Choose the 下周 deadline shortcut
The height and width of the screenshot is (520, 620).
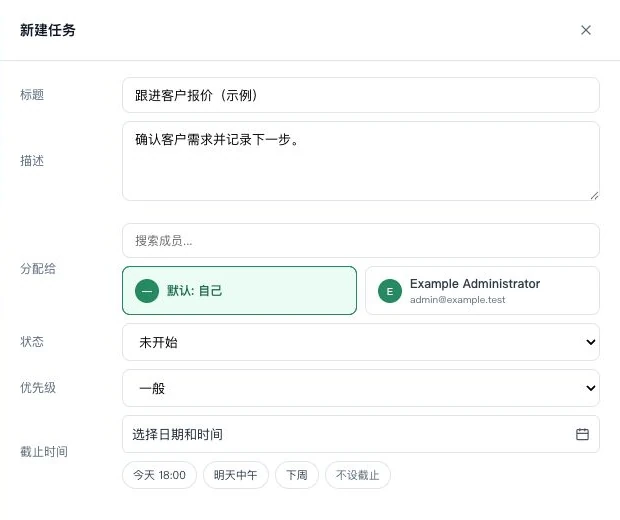pyautogui.click(x=297, y=475)
